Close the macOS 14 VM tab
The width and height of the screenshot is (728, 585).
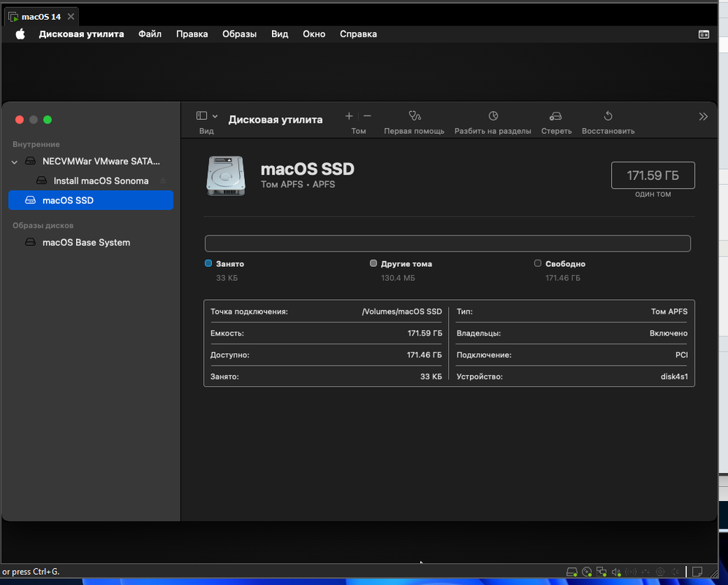pyautogui.click(x=71, y=17)
